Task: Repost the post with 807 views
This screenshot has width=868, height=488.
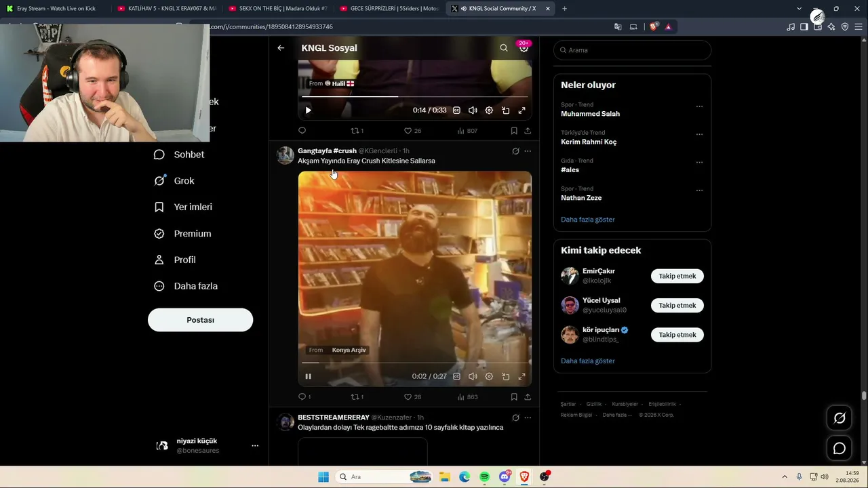Action: click(x=357, y=131)
